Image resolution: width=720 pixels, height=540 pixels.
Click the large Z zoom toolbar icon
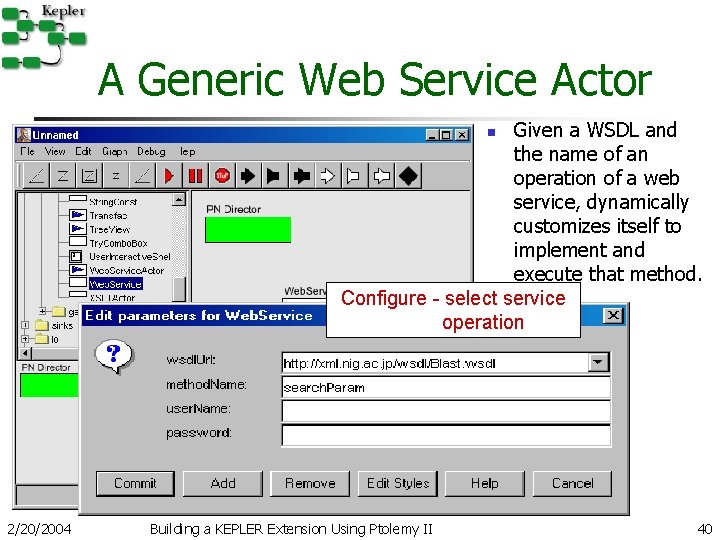(x=62, y=176)
